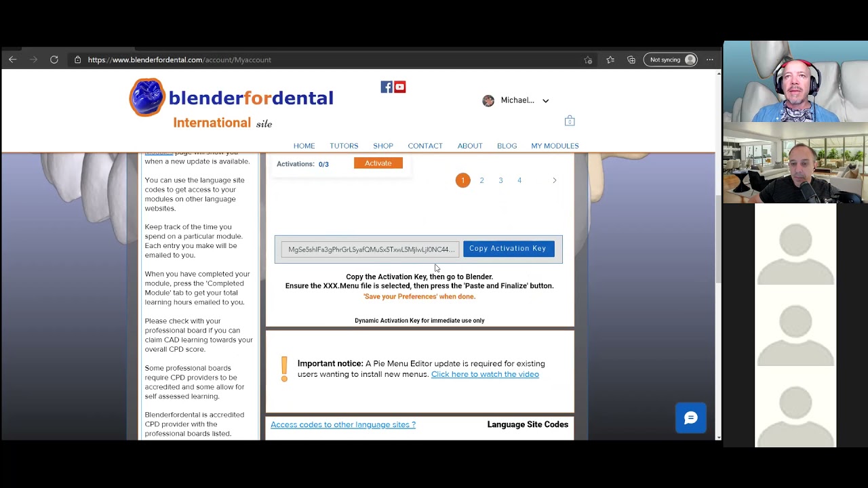Click the 'International site' logo text

coord(222,123)
